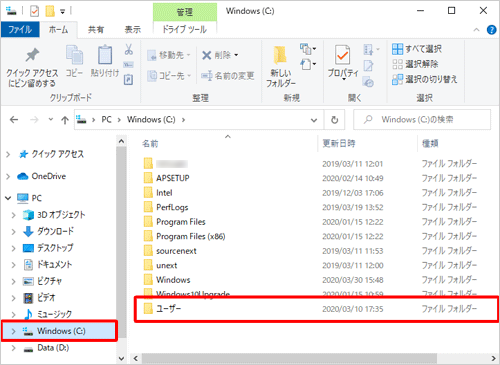
Task: Switch to the ホーム (Home) tab
Action: pos(58,30)
